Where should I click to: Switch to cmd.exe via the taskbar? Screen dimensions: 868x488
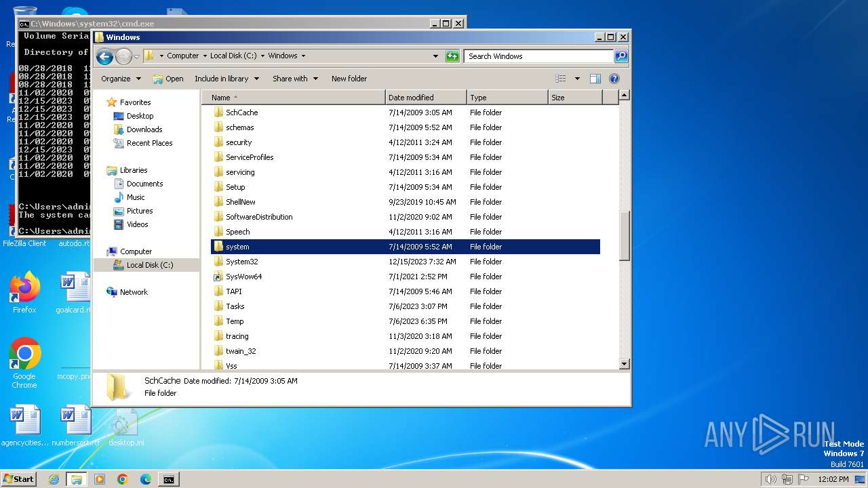click(168, 479)
